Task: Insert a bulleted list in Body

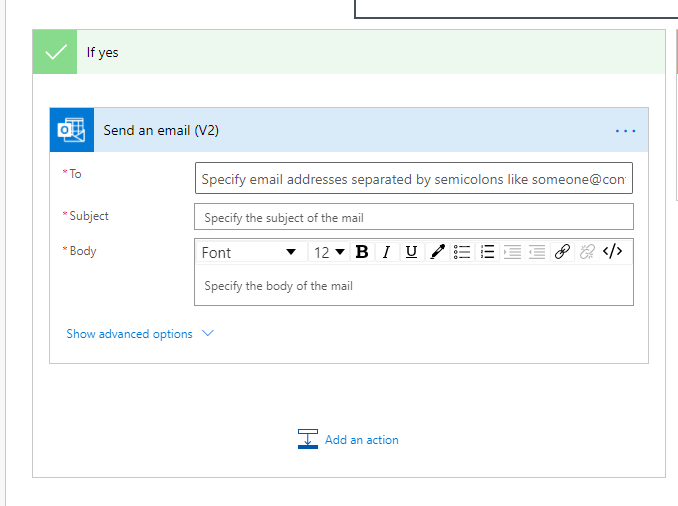Action: [462, 252]
